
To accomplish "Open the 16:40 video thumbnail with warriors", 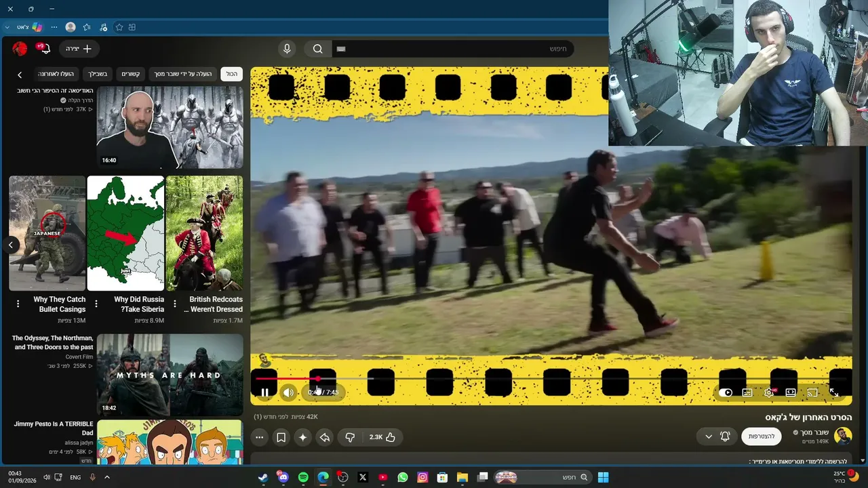I will (x=170, y=127).
